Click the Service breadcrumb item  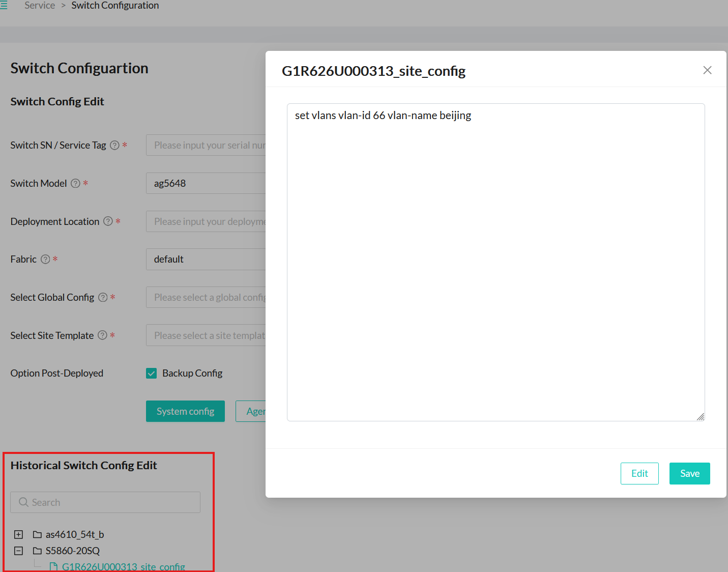click(40, 6)
